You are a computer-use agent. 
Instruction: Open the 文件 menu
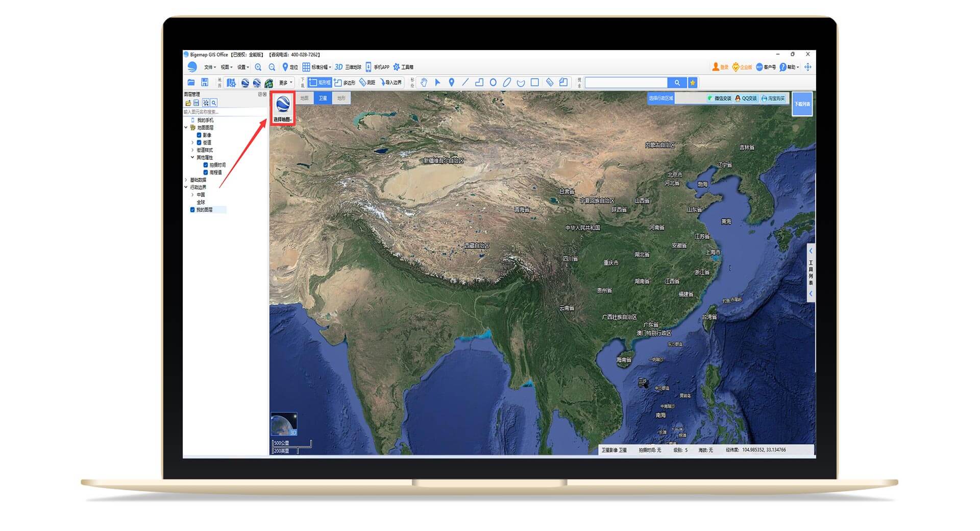[x=210, y=67]
